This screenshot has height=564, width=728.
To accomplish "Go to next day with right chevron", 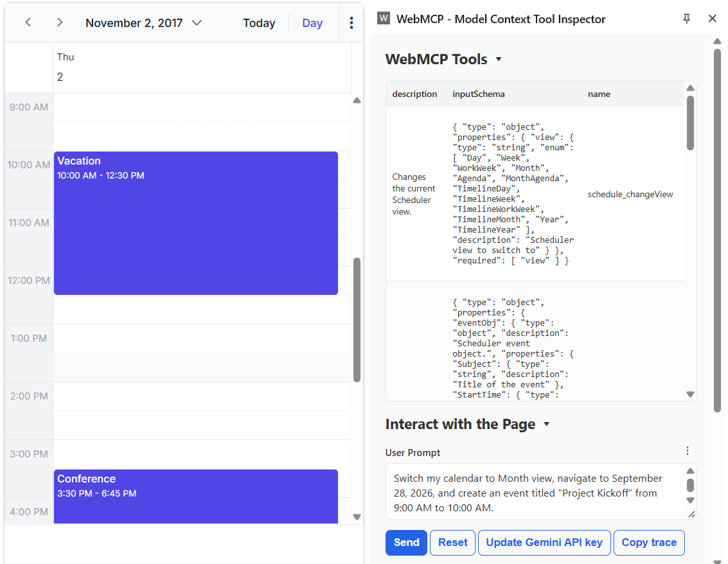I will (59, 22).
